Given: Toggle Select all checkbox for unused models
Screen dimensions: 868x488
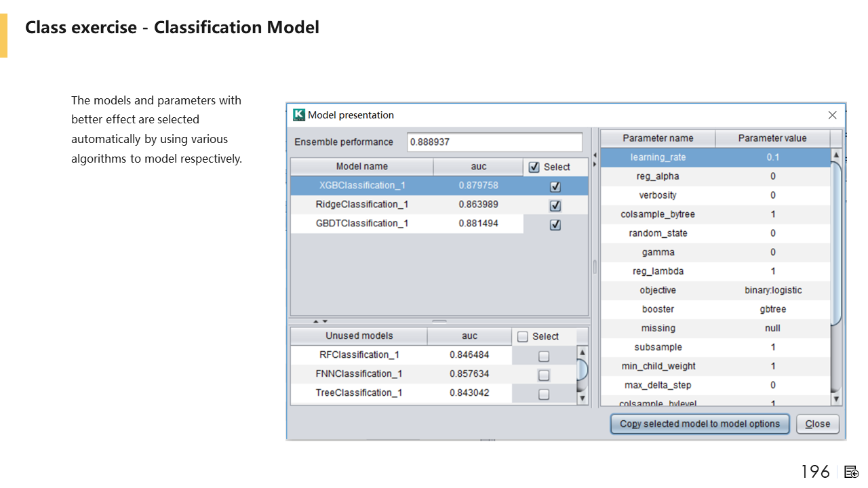Looking at the screenshot, I should (x=523, y=337).
